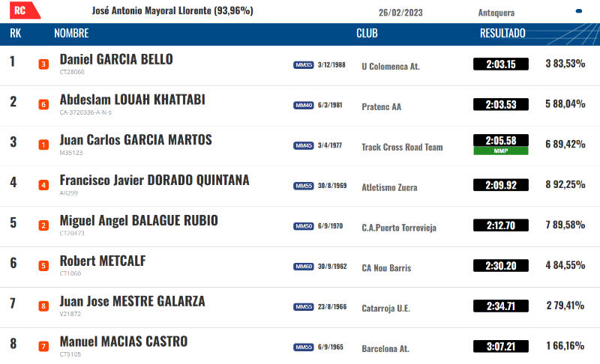Click the MM60 category badge for Robert Metcalf
The width and height of the screenshot is (600, 364).
click(x=304, y=266)
